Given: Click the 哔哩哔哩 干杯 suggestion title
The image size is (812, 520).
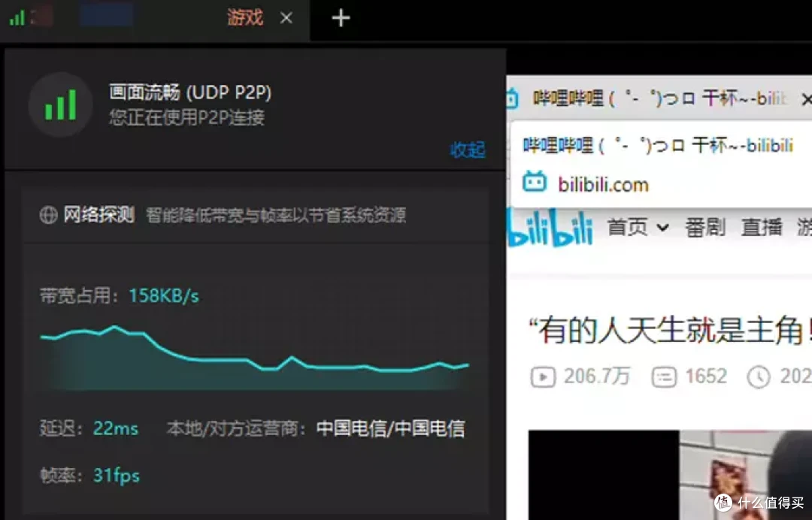Looking at the screenshot, I should click(x=658, y=145).
